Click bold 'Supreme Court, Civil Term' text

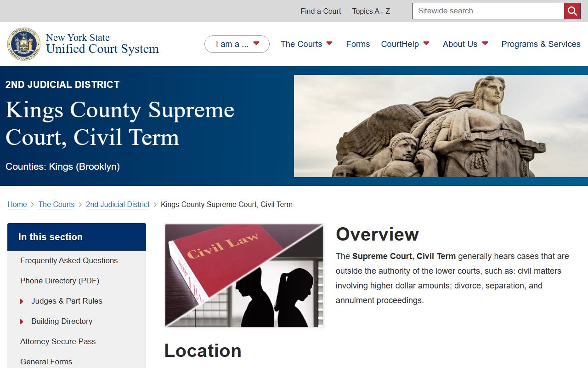[404, 256]
